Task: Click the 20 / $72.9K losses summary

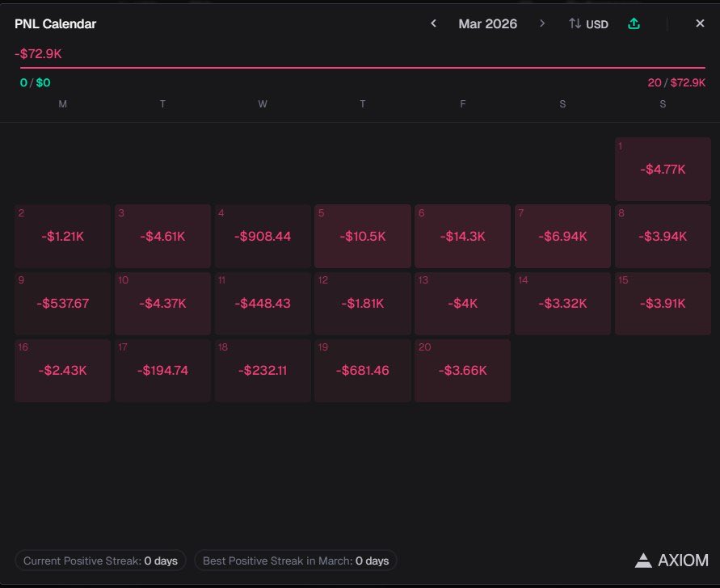Action: 676,82
